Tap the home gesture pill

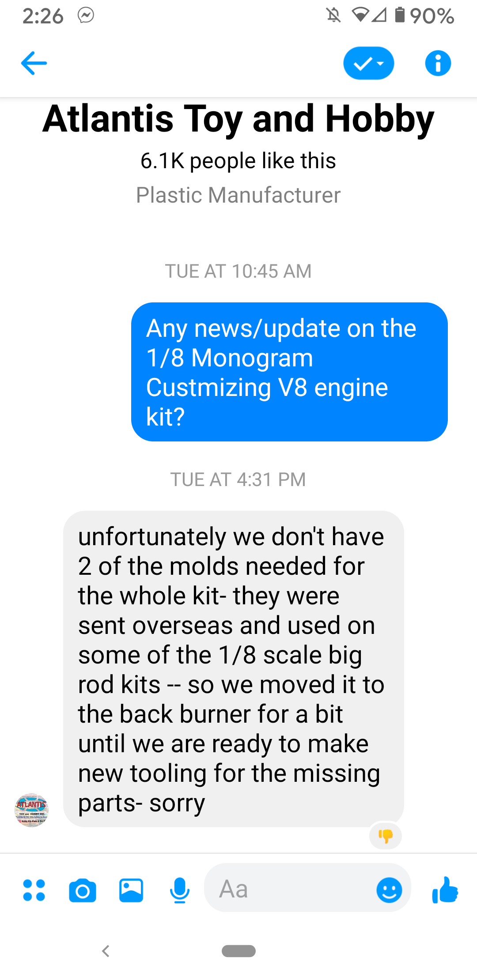(238, 950)
